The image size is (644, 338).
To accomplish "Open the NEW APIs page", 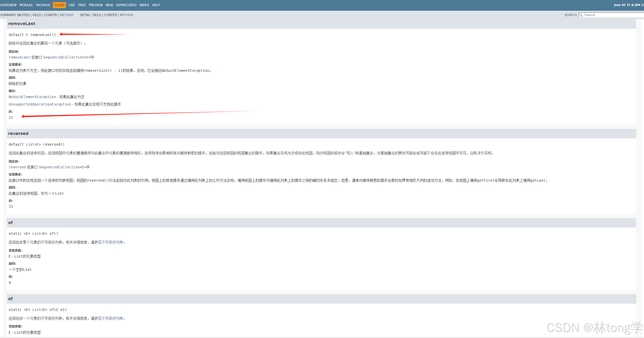I will point(109,5).
